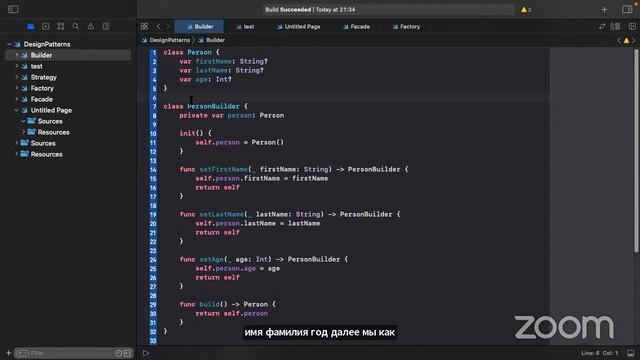Viewport: 640px width, 360px height.
Task: Open the Source Control navigator icon
Action: click(x=46, y=27)
